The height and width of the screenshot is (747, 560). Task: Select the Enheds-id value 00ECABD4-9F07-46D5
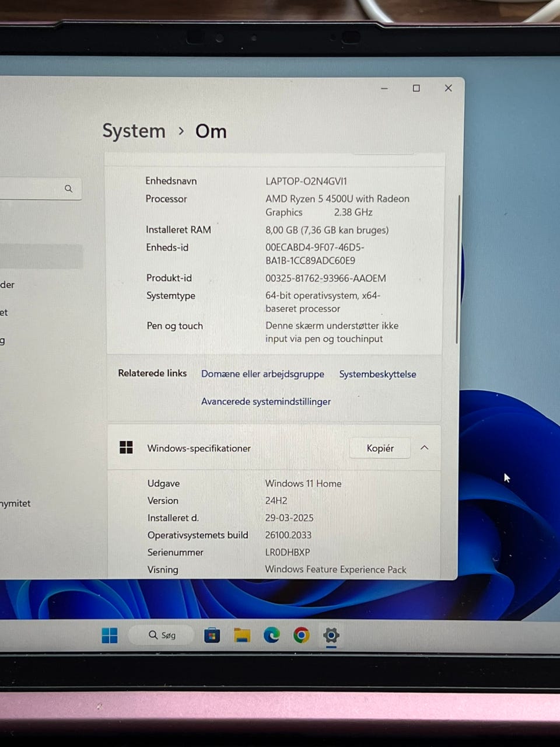pos(315,254)
